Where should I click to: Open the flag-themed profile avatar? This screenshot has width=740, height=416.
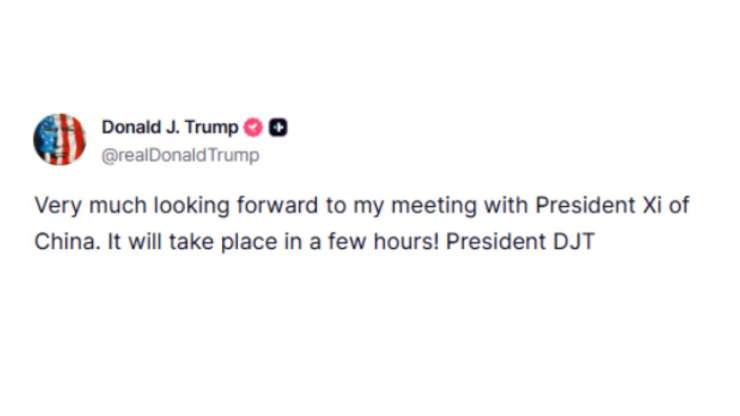[59, 139]
